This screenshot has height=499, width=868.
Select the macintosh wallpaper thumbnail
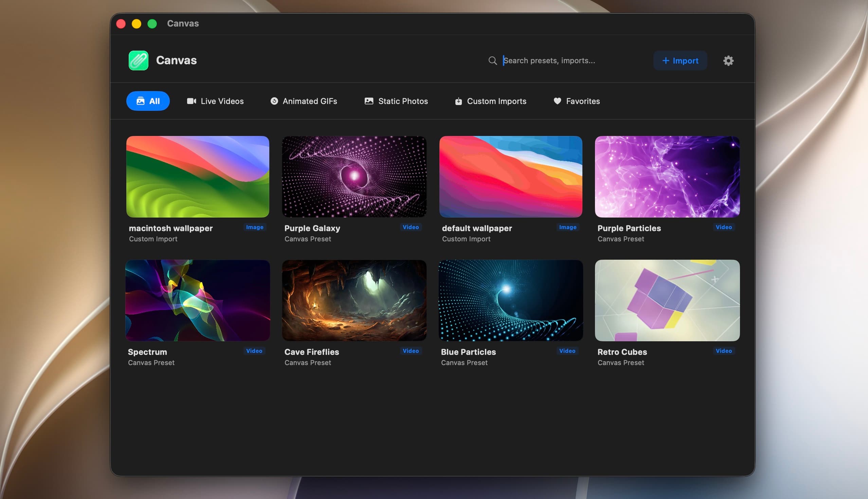pos(198,177)
